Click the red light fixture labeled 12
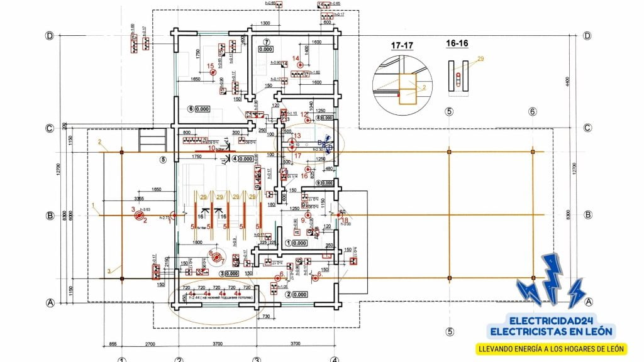The width and height of the screenshot is (644, 362). (308, 120)
